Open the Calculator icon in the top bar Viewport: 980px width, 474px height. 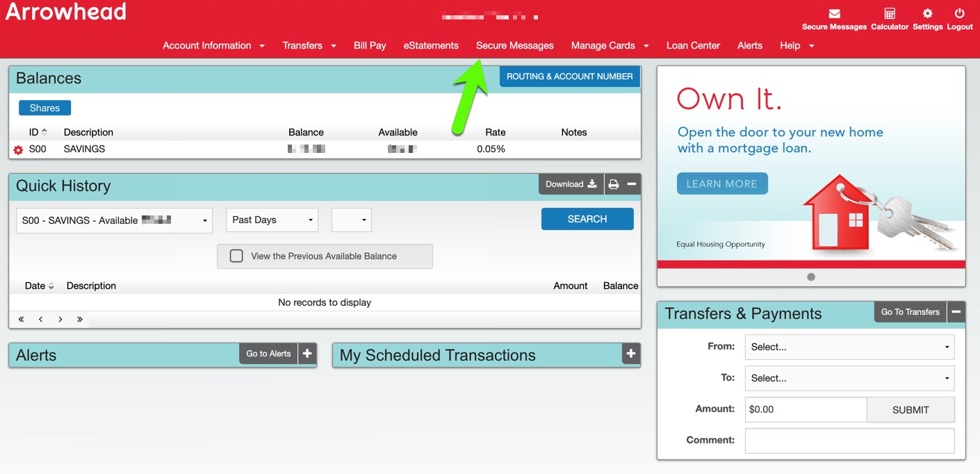(x=889, y=13)
